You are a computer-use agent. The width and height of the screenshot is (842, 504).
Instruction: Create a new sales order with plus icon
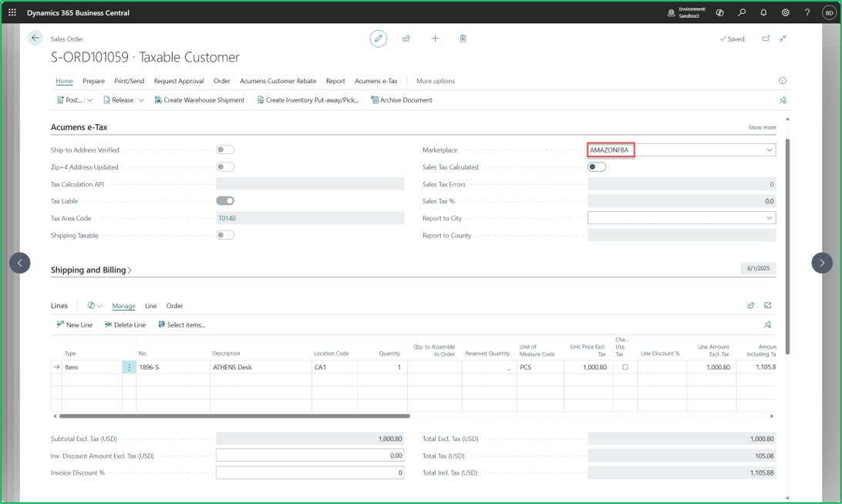point(435,39)
